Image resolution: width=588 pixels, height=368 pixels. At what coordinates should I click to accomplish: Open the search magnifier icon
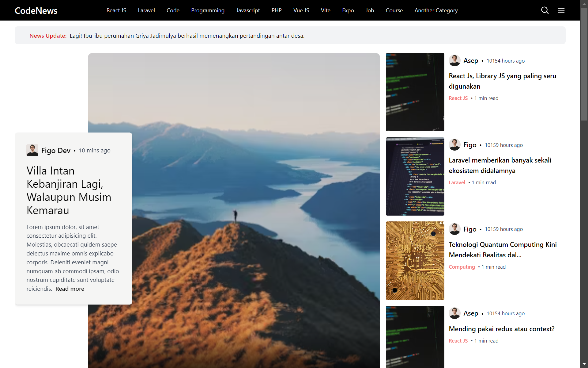tap(545, 10)
